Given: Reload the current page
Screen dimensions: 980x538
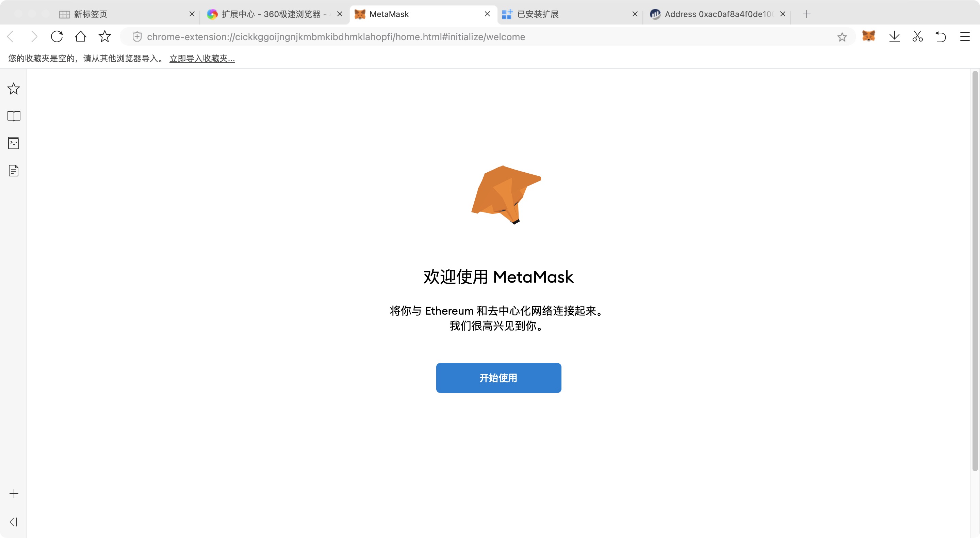Looking at the screenshot, I should click(x=57, y=36).
